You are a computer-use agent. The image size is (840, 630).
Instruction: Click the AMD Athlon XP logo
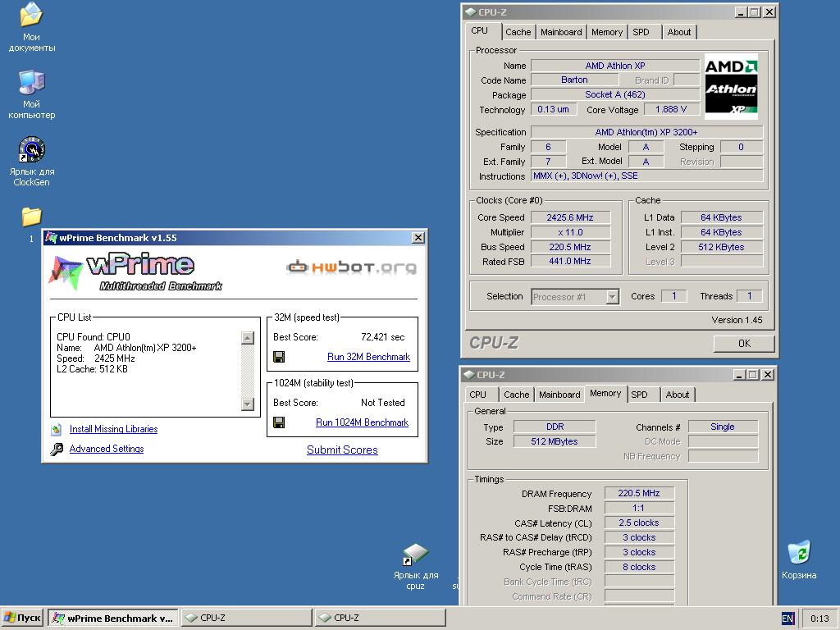tap(731, 85)
